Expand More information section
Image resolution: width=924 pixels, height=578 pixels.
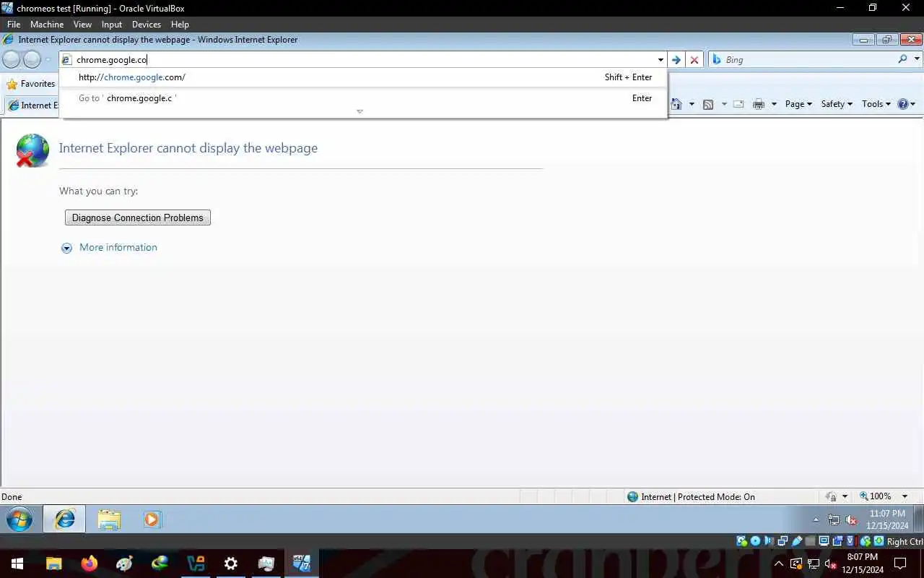tap(66, 248)
